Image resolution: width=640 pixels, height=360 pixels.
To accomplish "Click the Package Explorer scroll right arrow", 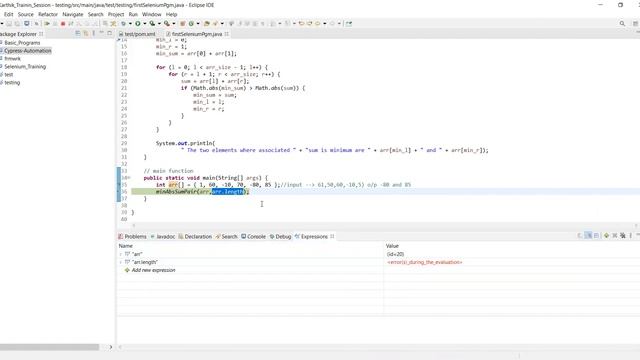I will tap(111, 347).
